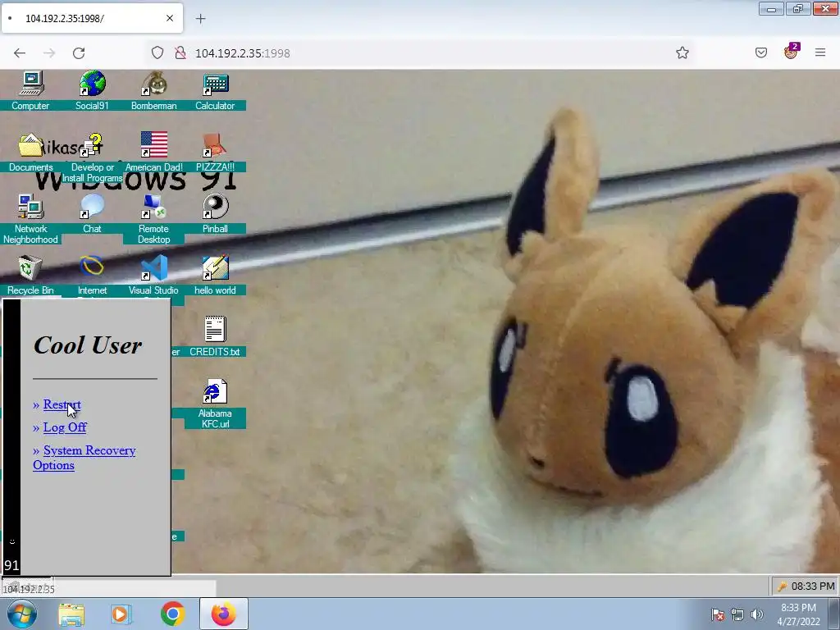
Task: Open Windows Media Player from the taskbar
Action: [121, 614]
